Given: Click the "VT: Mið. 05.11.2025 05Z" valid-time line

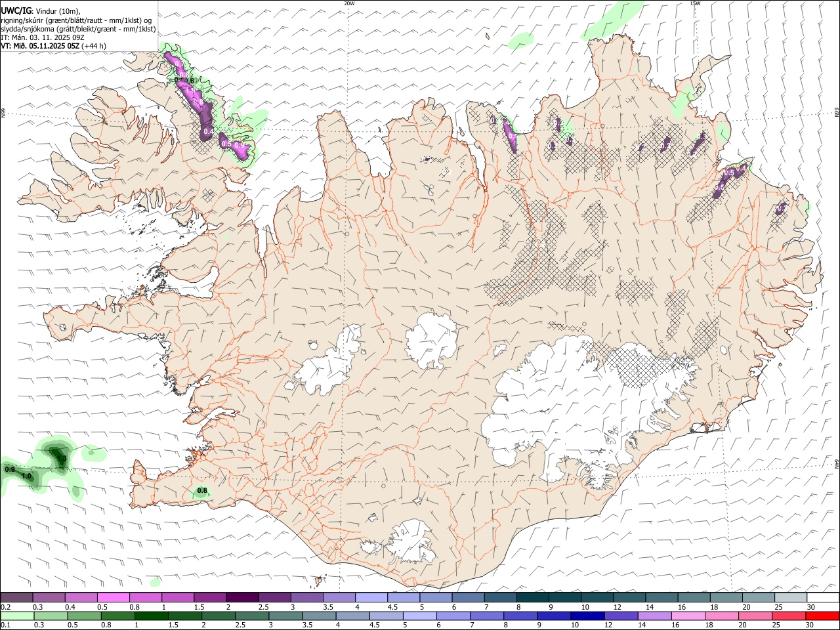Looking at the screenshot, I should tap(54, 46).
